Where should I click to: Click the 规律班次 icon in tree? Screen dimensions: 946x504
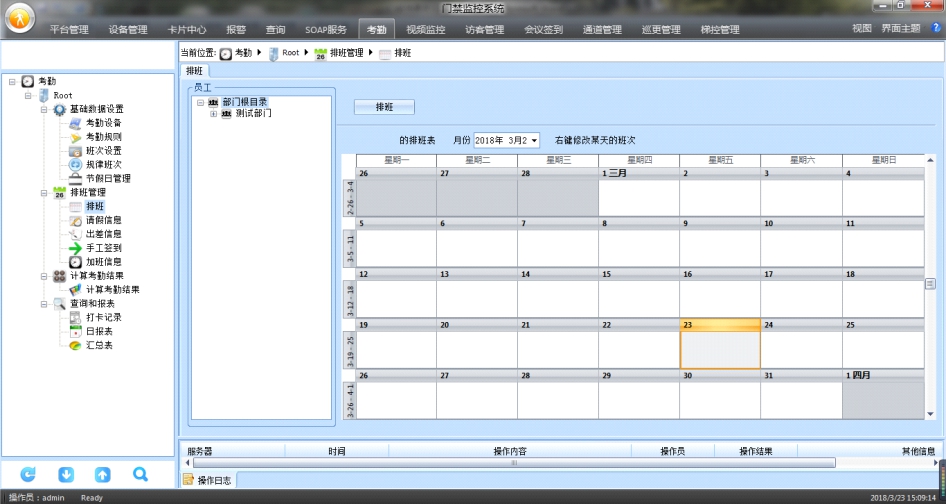tap(75, 165)
